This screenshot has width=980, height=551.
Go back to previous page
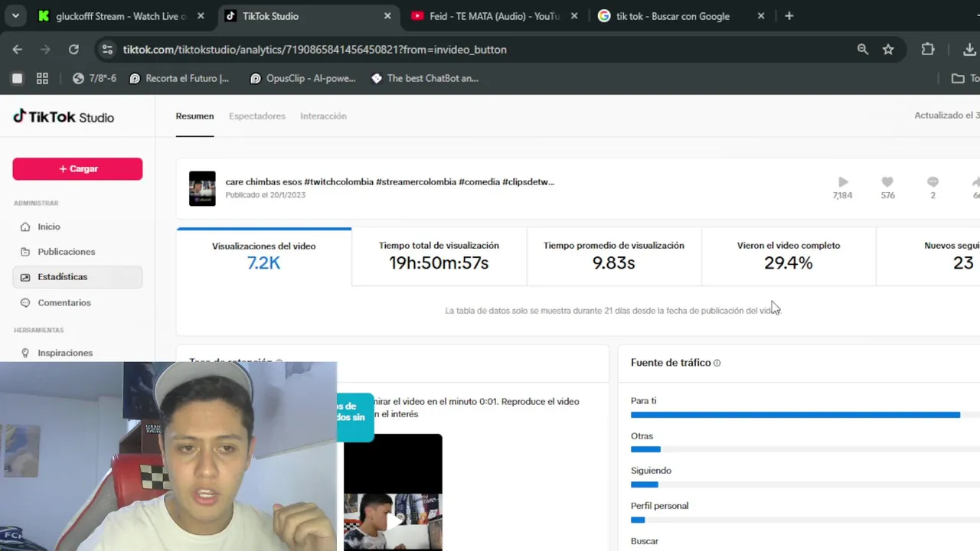point(18,50)
